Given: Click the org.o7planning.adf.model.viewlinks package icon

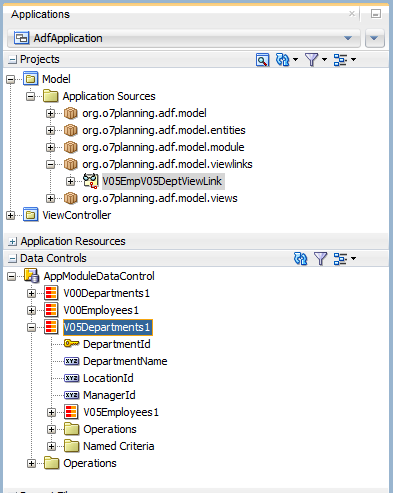Looking at the screenshot, I should (71, 164).
